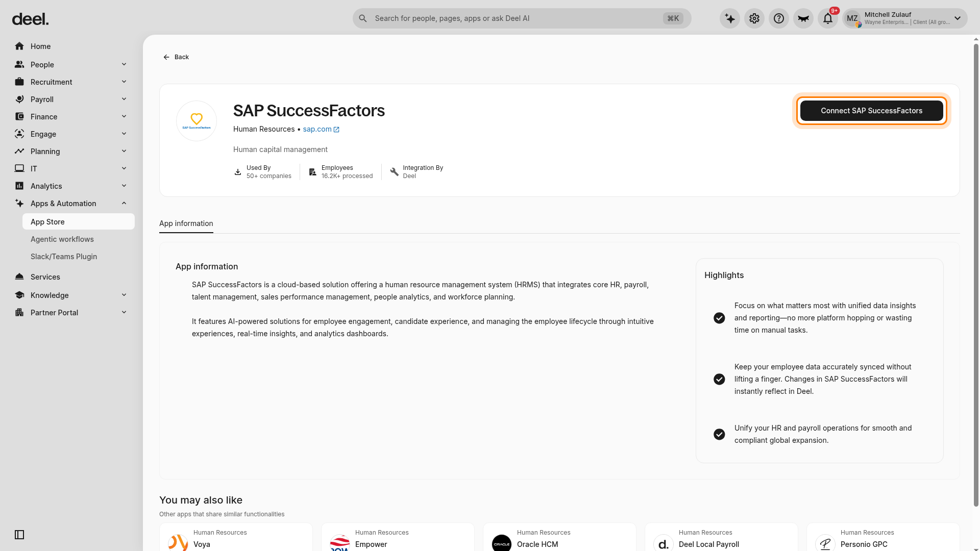Click Connect SAP SuccessFactors button
Image resolution: width=980 pixels, height=551 pixels.
872,111
